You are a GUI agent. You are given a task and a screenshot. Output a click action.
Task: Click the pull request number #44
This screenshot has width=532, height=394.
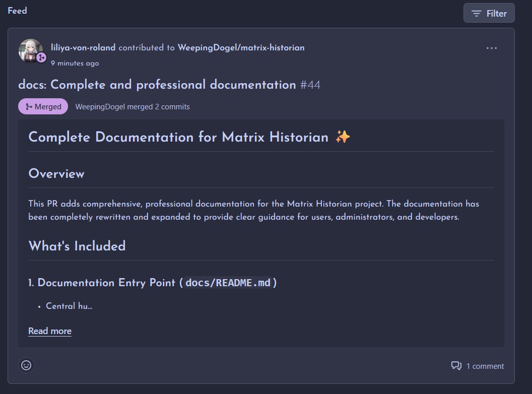click(x=310, y=85)
